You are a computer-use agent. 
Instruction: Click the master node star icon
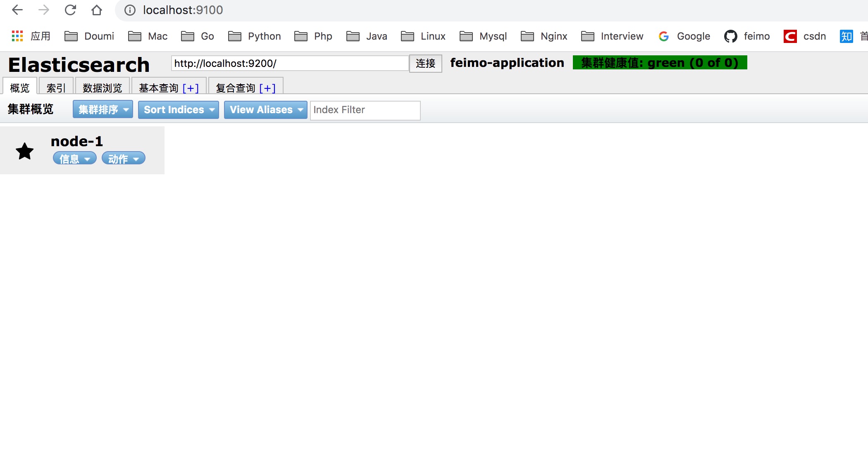pyautogui.click(x=25, y=151)
